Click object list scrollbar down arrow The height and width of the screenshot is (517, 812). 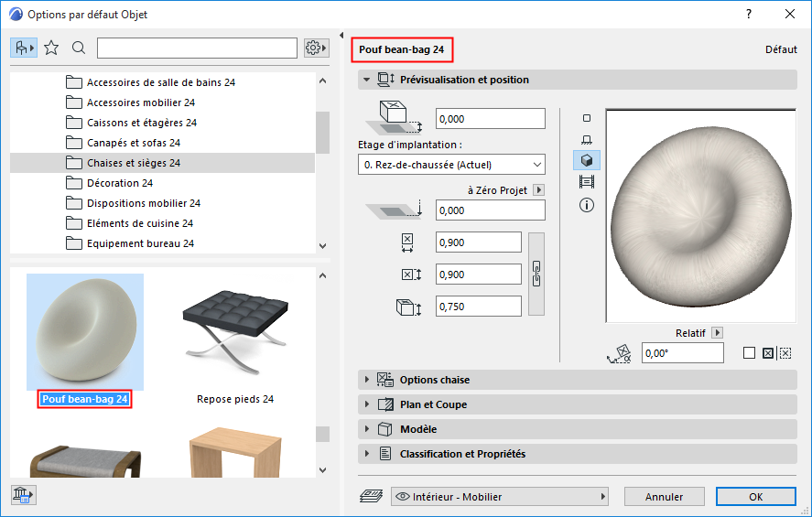point(322,470)
